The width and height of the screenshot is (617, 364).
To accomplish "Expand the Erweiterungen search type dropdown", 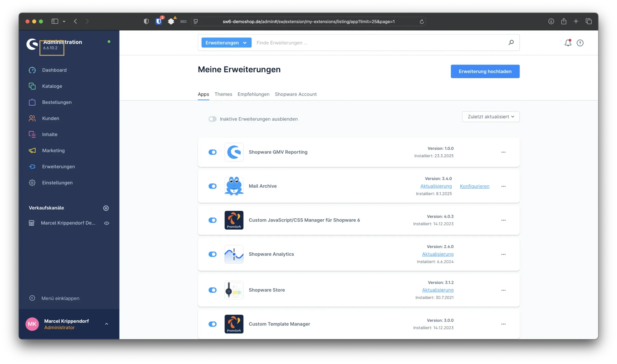I will (x=226, y=43).
